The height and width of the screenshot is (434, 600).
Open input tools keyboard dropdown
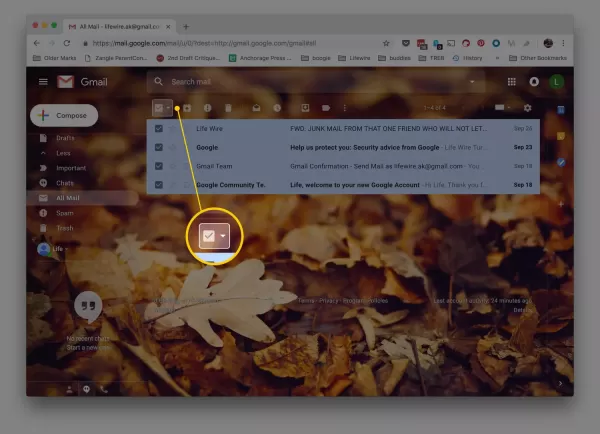[502, 108]
